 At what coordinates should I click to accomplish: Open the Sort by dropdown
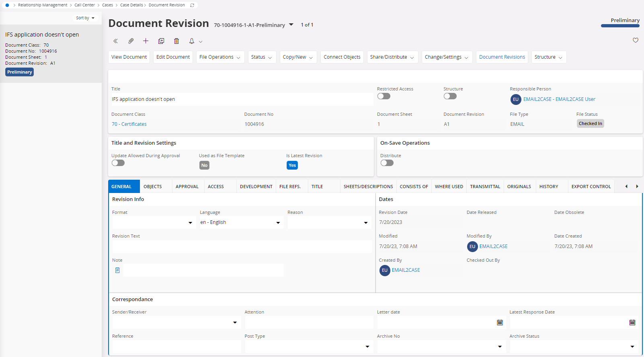click(85, 18)
